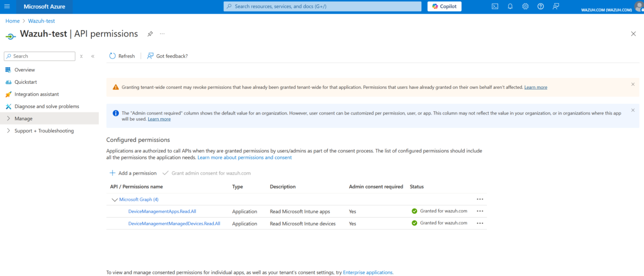
Task: Collapse the sidebar with double chevron
Action: coord(93,56)
